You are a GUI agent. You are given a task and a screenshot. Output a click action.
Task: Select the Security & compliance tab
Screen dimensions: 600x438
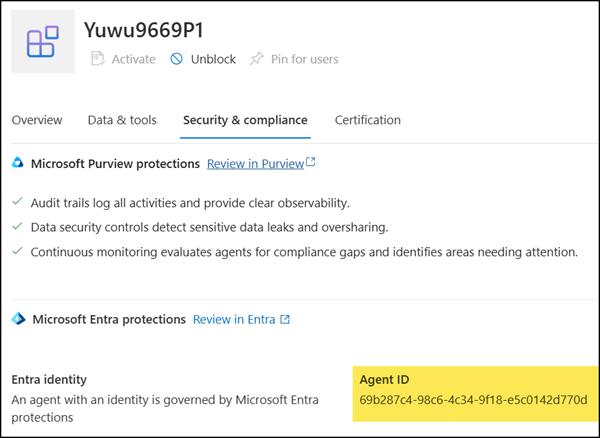[x=245, y=120]
